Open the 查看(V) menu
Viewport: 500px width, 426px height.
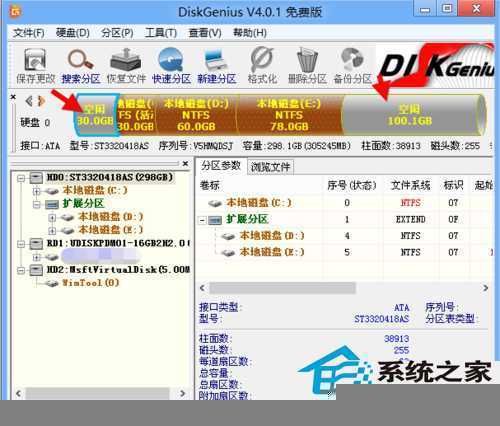pyautogui.click(x=205, y=33)
